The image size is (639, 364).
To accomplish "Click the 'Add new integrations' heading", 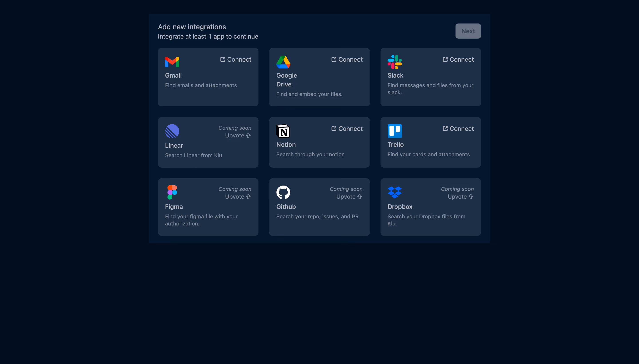I will click(x=192, y=27).
